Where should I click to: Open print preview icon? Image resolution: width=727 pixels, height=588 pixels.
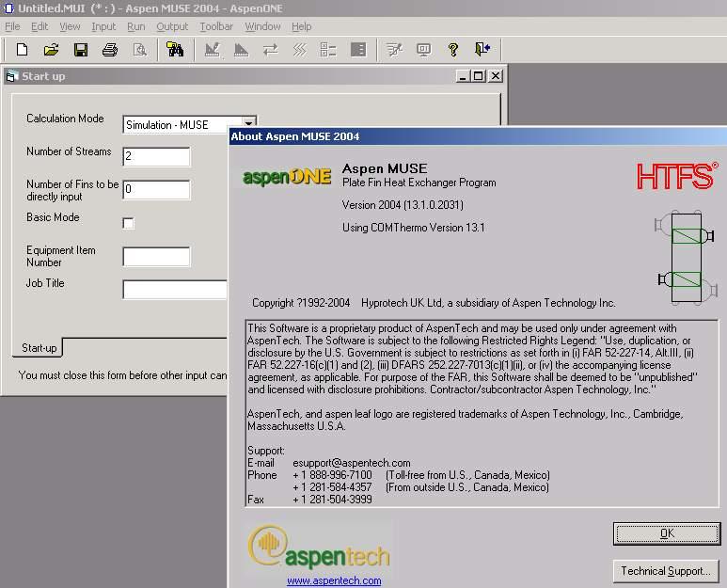click(139, 49)
